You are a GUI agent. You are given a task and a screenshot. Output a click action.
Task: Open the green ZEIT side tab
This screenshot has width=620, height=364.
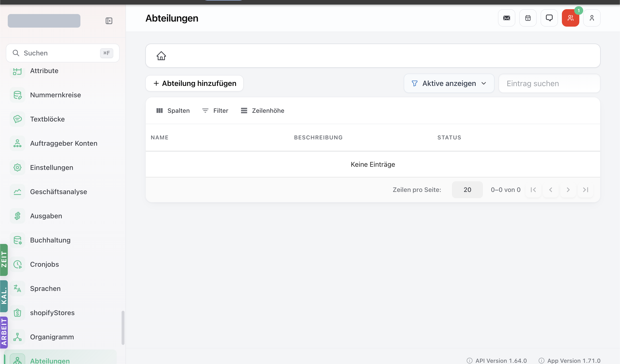click(4, 260)
